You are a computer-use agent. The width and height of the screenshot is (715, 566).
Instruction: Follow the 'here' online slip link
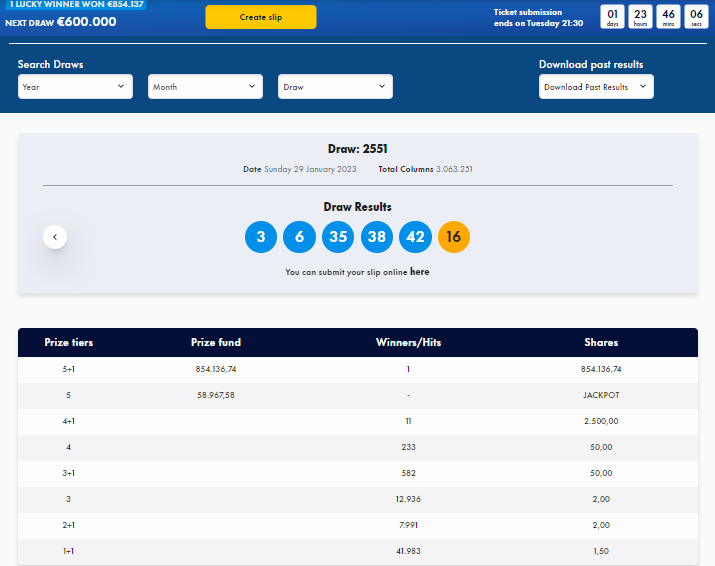(419, 272)
